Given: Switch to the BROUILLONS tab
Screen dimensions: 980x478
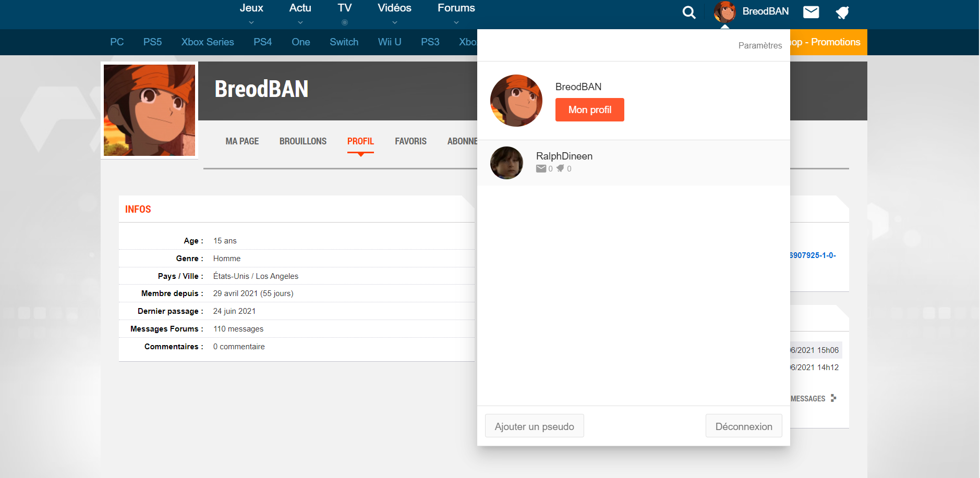Looking at the screenshot, I should [303, 141].
